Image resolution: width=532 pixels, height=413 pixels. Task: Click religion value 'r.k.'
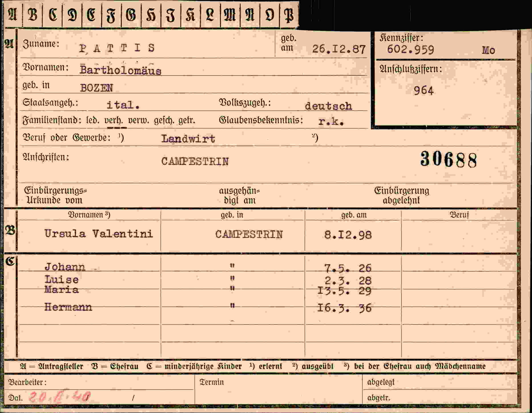(x=331, y=122)
